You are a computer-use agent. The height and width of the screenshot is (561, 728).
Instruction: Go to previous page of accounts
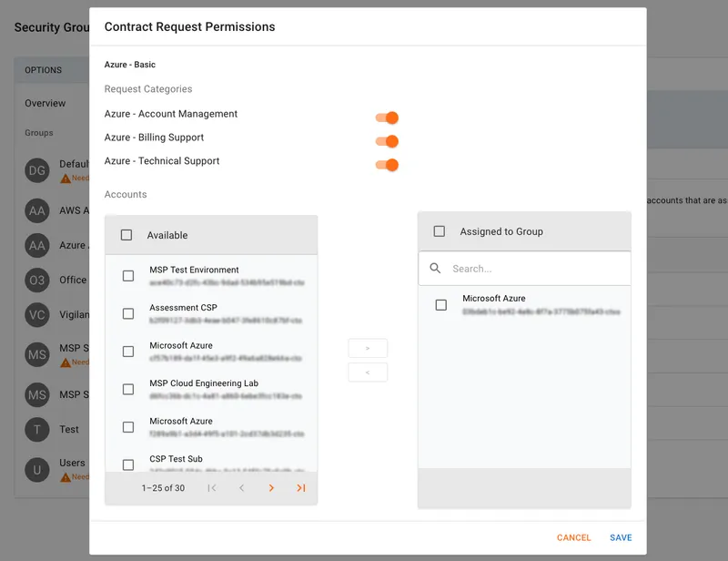click(x=241, y=488)
